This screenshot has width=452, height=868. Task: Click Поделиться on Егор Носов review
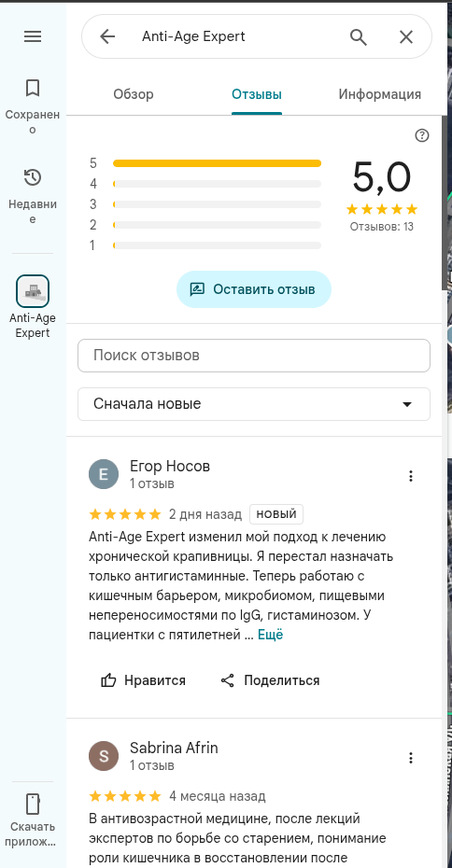(x=270, y=680)
